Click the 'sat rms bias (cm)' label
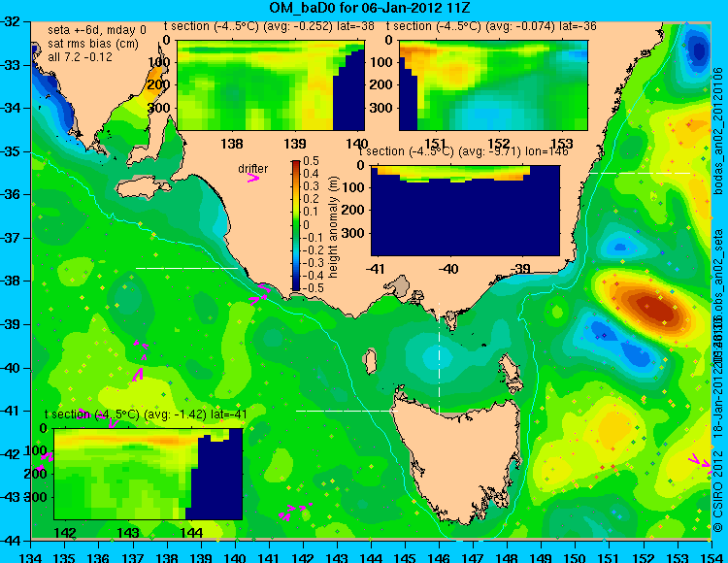Screen dimensions: 728x563 pos(93,44)
